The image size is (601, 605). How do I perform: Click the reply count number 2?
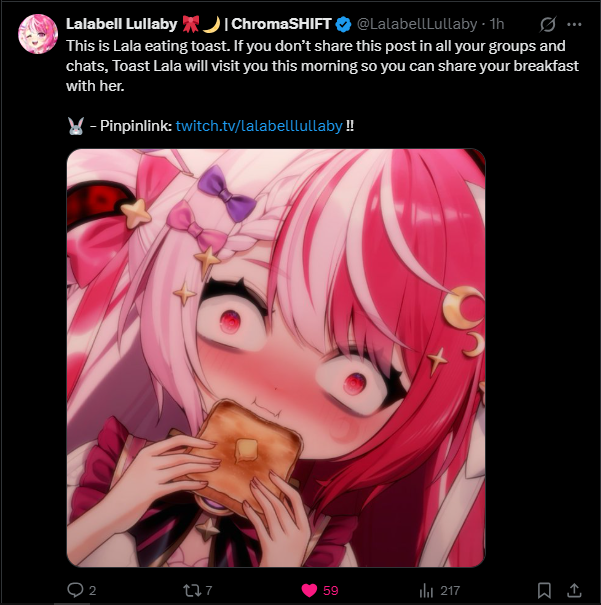[93, 590]
